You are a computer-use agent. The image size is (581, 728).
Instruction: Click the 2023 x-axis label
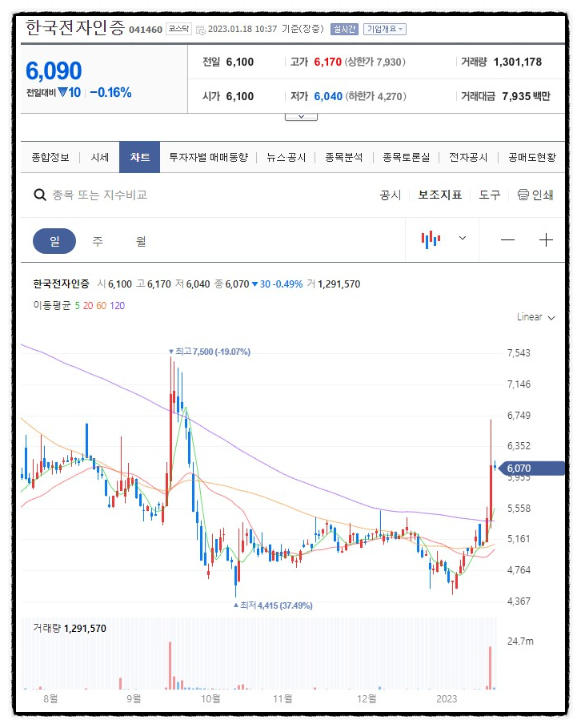tap(447, 698)
